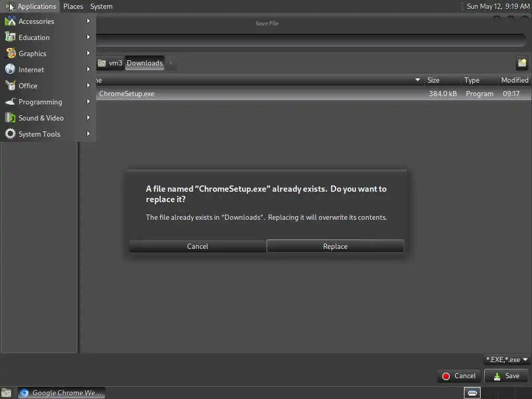The width and height of the screenshot is (532, 399).
Task: Expand the System Tools submenu arrow
Action: click(x=88, y=134)
